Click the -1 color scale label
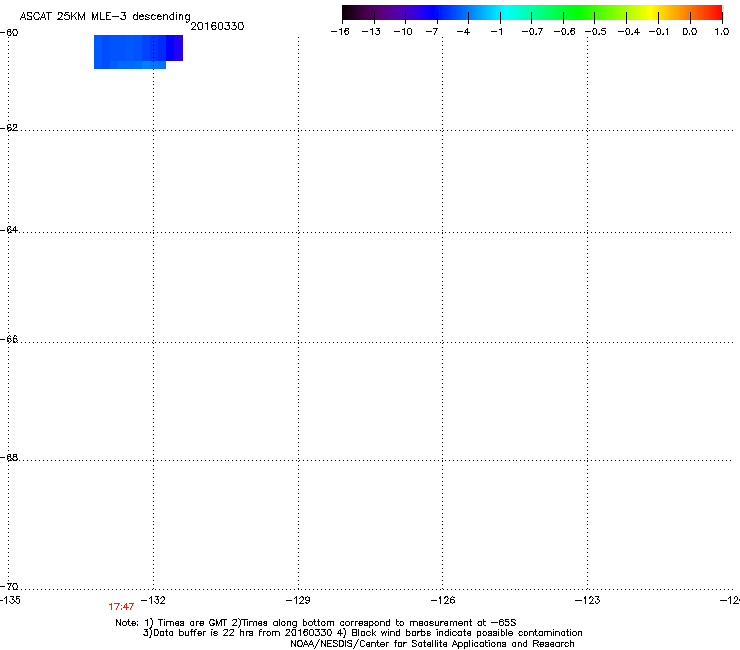Viewport: 740px width, 650px height. coord(496,32)
